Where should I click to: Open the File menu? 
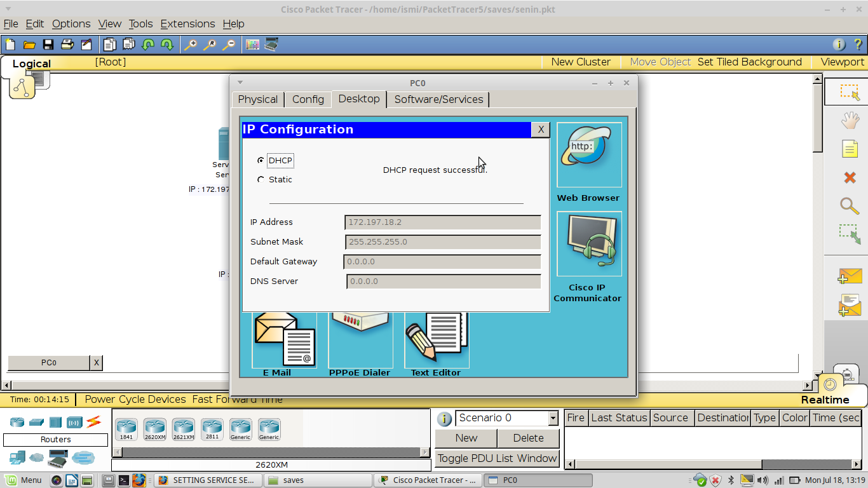click(11, 24)
